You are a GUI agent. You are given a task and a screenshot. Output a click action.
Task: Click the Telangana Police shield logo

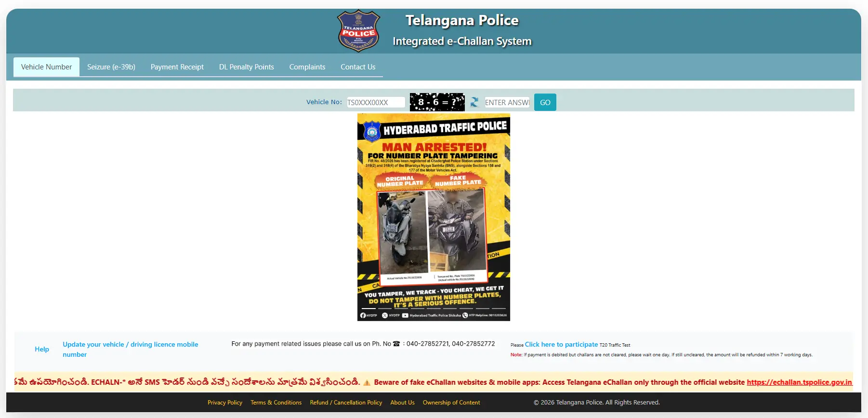[x=358, y=31]
